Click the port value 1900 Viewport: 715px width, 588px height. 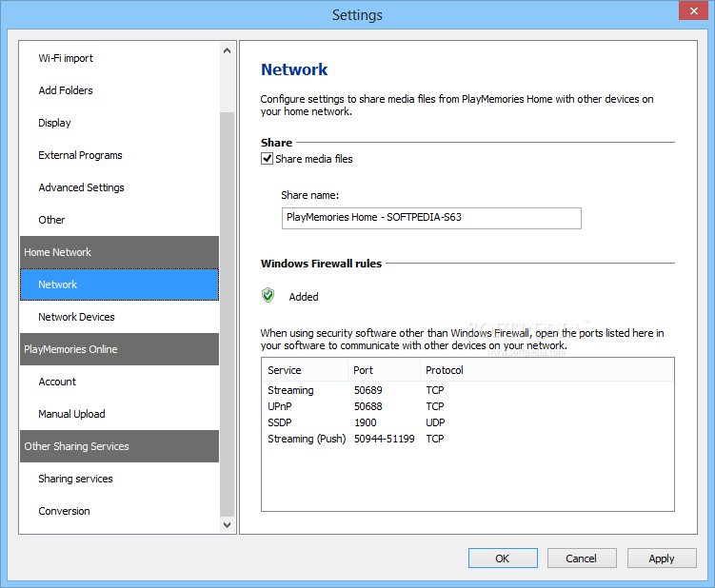tap(366, 422)
